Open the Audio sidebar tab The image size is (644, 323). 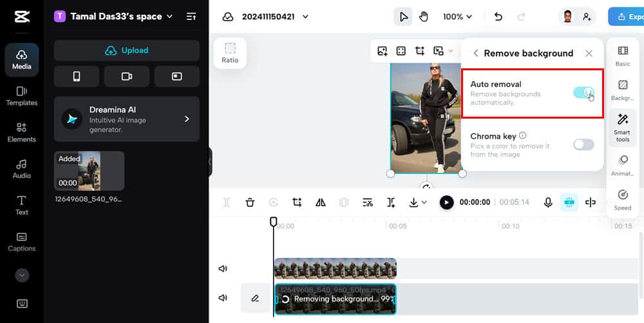point(22,169)
